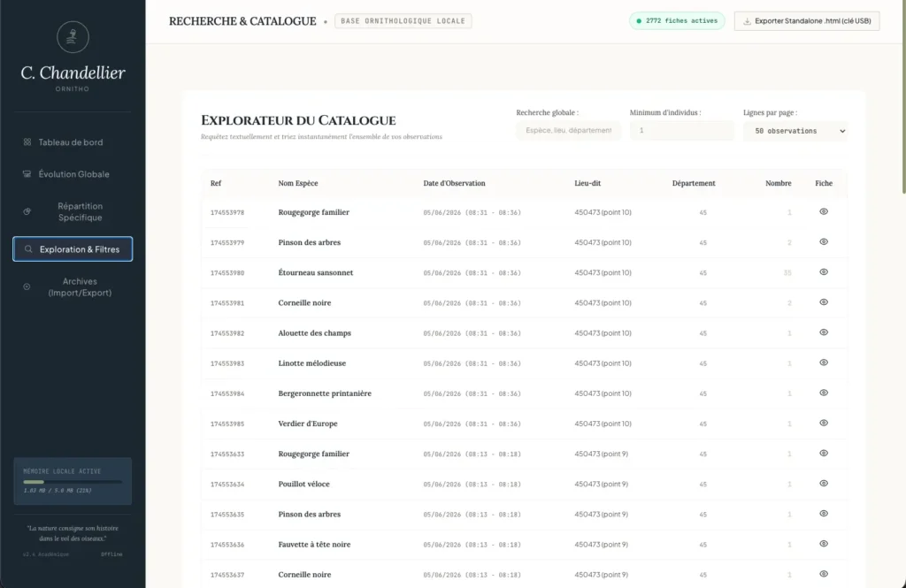Open eye icon for Étourneau sansonnet row
Image resolution: width=906 pixels, height=588 pixels.
[x=824, y=271]
